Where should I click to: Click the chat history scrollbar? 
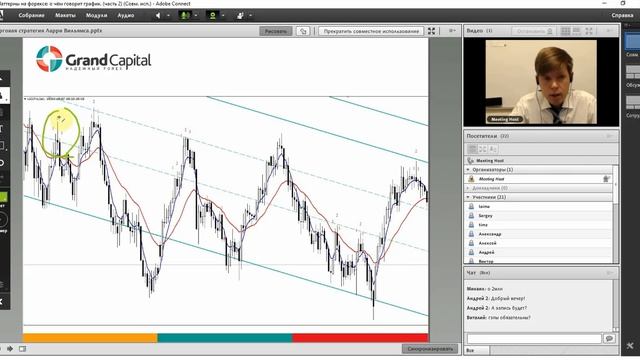[x=616, y=306]
